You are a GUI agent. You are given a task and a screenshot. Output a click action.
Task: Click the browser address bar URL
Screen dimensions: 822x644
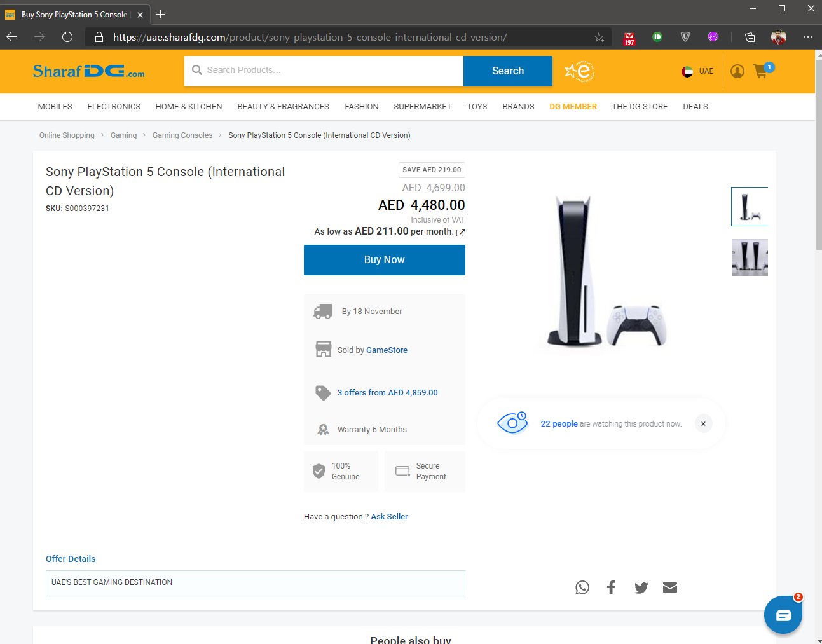click(x=310, y=38)
